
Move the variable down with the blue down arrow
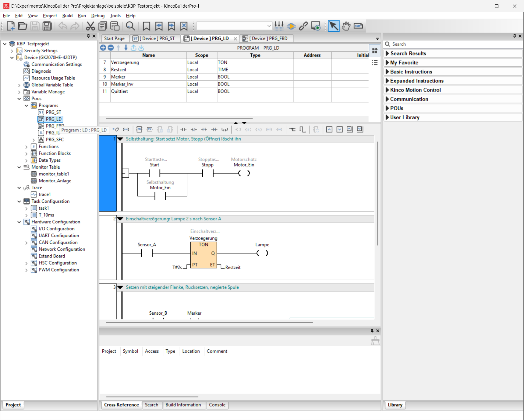126,48
